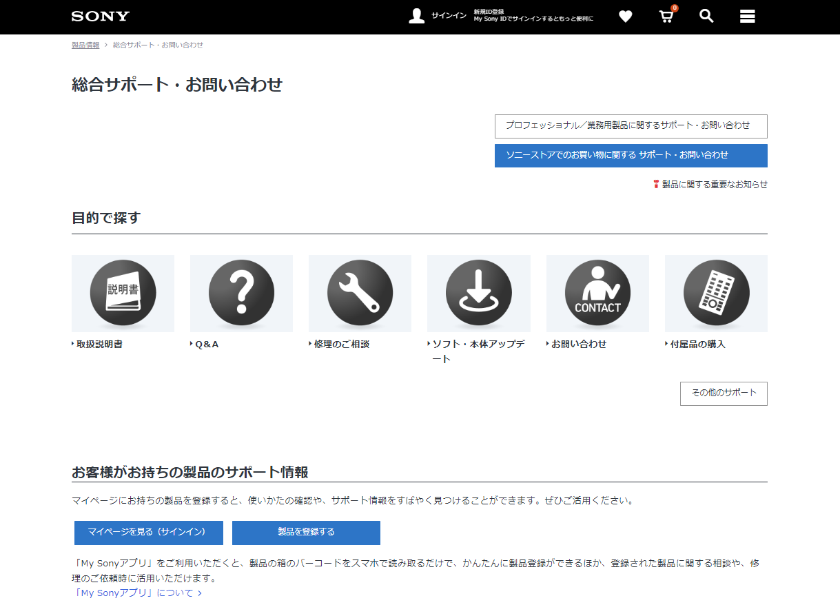Click ソニーストアでのお買い物 support button
840x616 pixels.
point(631,156)
